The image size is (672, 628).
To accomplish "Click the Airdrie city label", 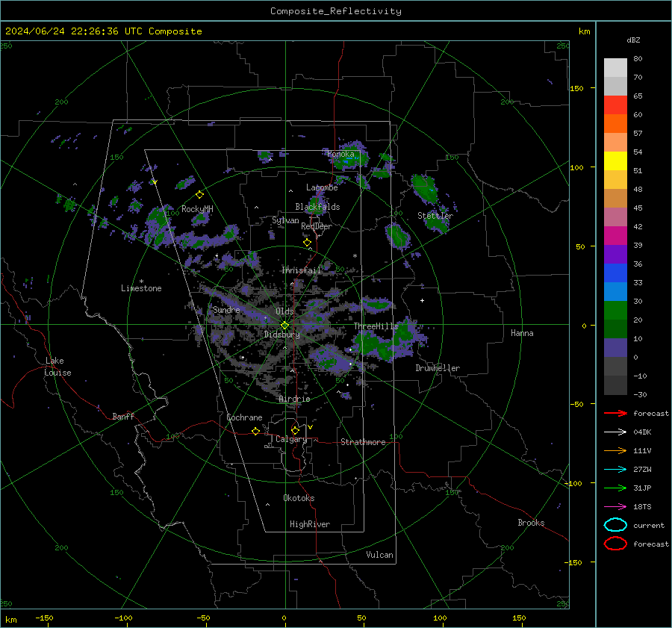I will 294,399.
